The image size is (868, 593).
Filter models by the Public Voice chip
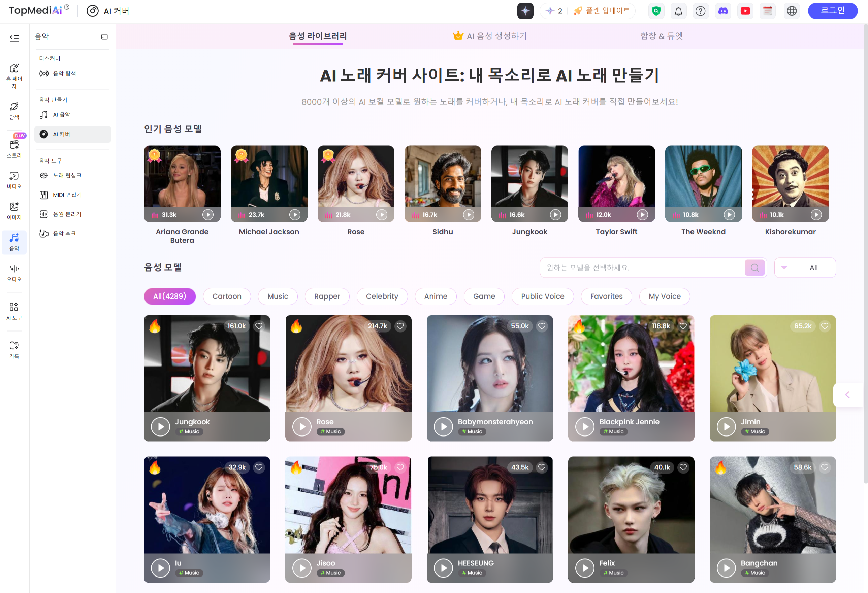coord(542,296)
